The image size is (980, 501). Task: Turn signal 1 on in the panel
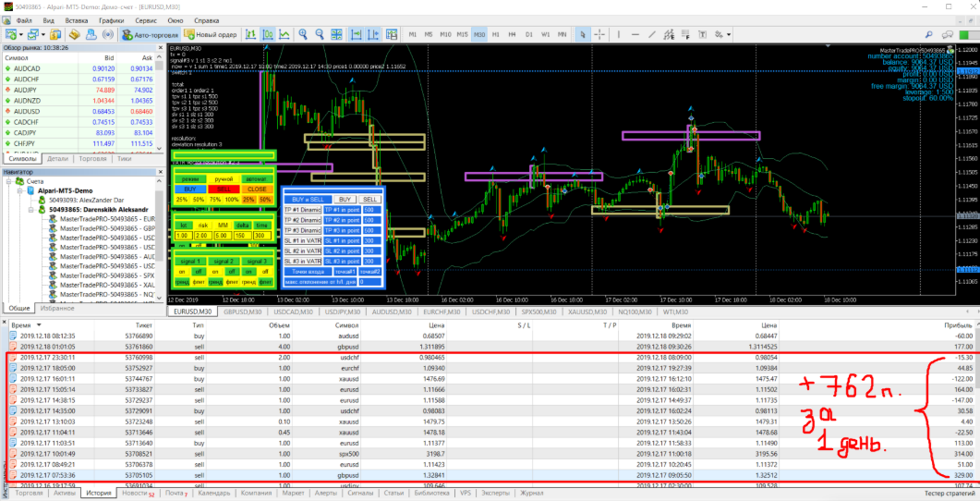pyautogui.click(x=183, y=272)
